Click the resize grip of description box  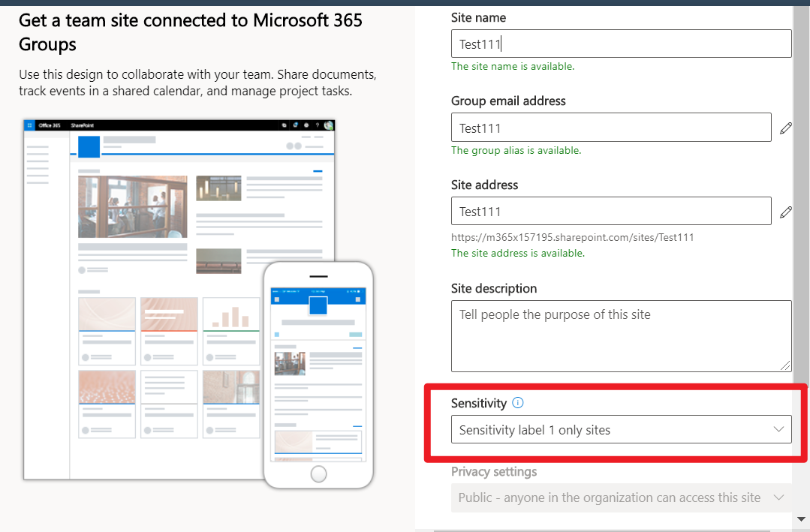pyautogui.click(x=785, y=365)
